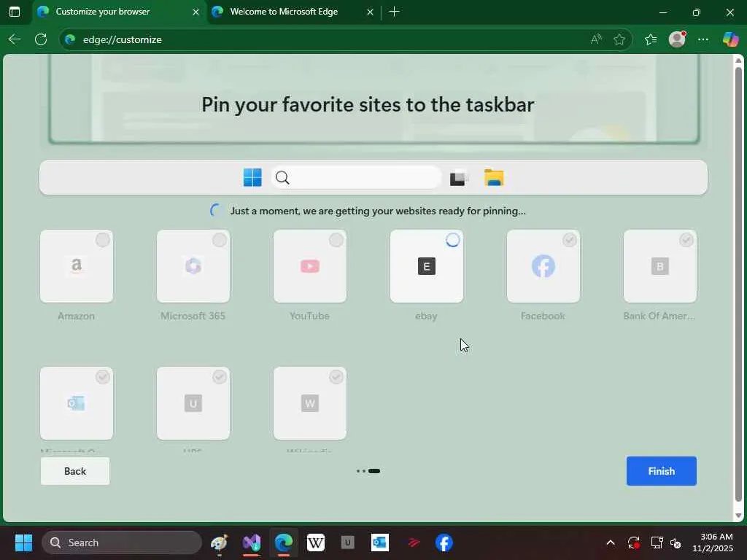This screenshot has height=560, width=747.
Task: Click the Windows logo in taskbar preview
Action: click(x=252, y=178)
